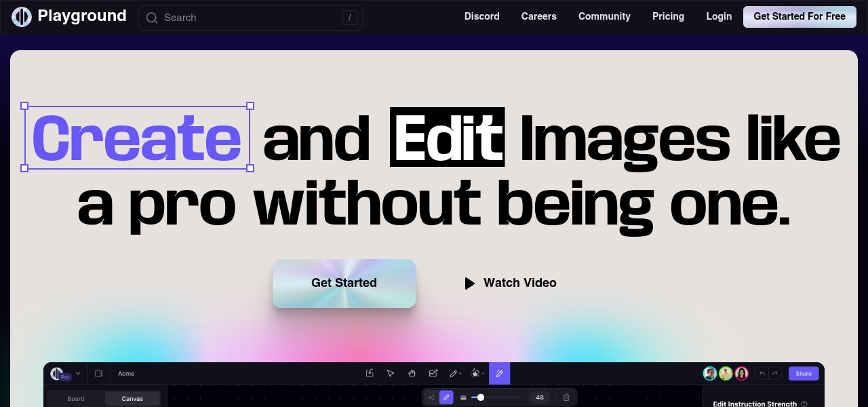
Task: Expand the Pro logo workspace dropdown
Action: (x=78, y=373)
